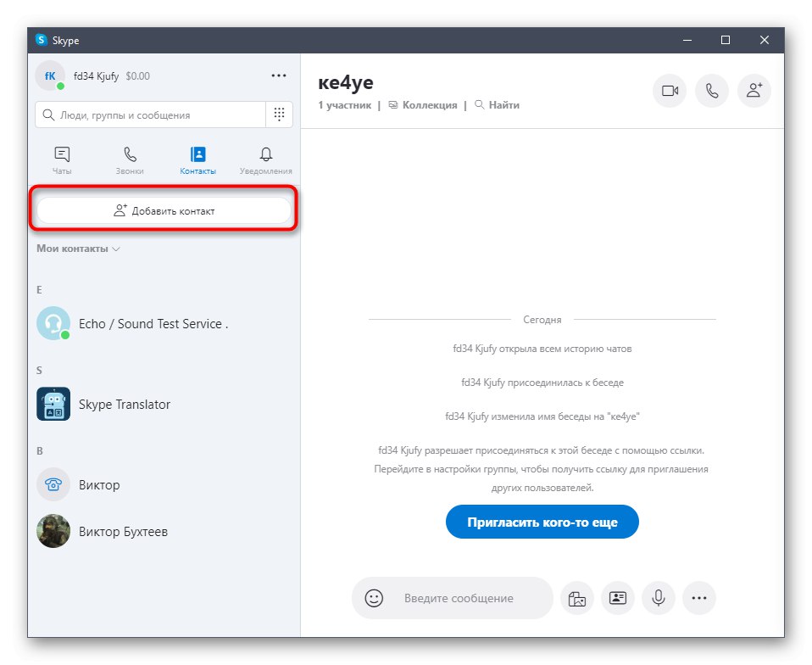Open Найти to search within the conversation
Image resolution: width=812 pixels, height=665 pixels.
(497, 105)
